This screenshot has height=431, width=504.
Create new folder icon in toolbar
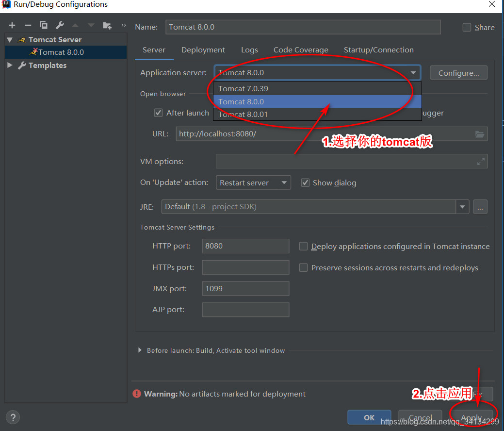click(x=107, y=25)
